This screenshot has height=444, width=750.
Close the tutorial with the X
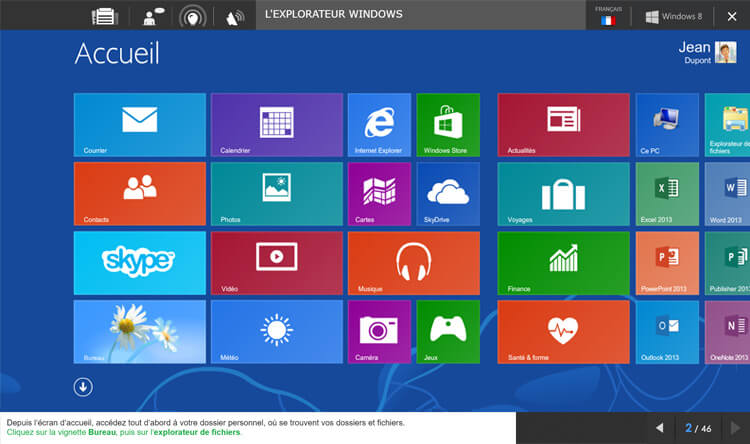[x=732, y=17]
